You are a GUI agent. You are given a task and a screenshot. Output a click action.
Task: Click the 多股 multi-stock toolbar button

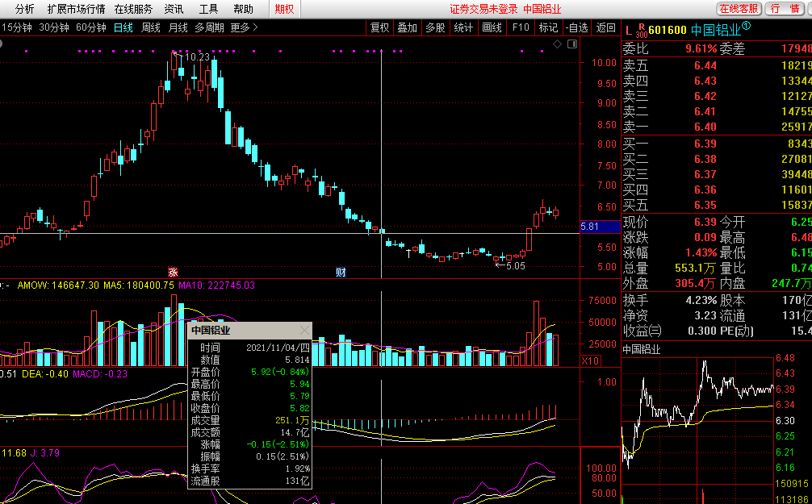point(435,27)
